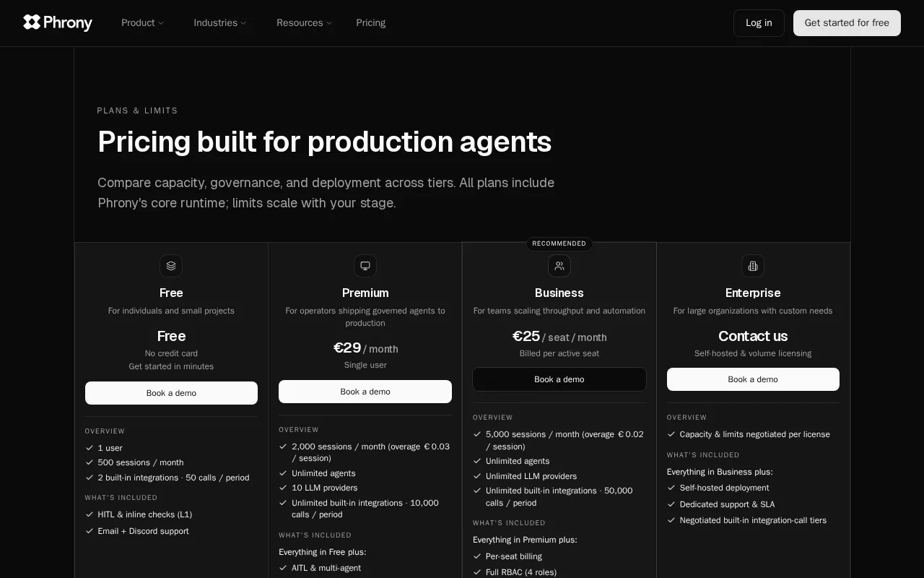Click checkmark next to '1 user'

pyautogui.click(x=90, y=448)
